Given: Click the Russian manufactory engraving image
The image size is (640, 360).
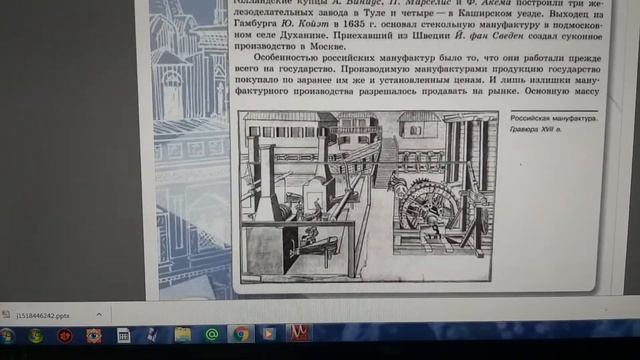Looking at the screenshot, I should (367, 196).
